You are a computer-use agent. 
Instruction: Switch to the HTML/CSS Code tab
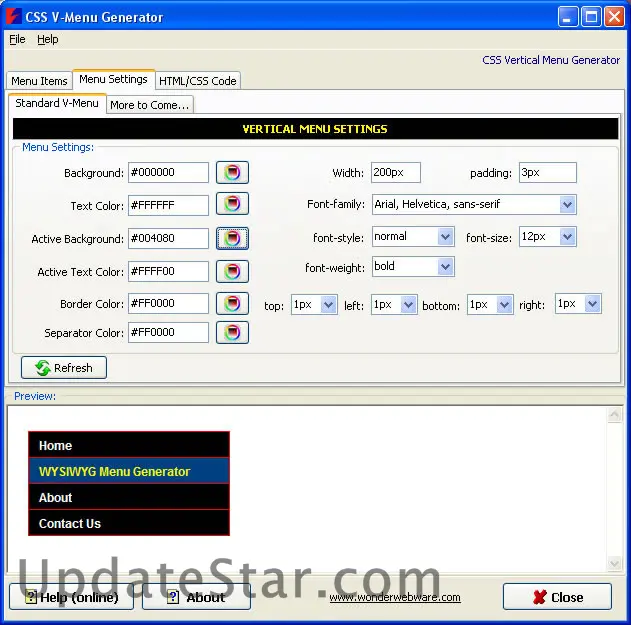[x=198, y=81]
